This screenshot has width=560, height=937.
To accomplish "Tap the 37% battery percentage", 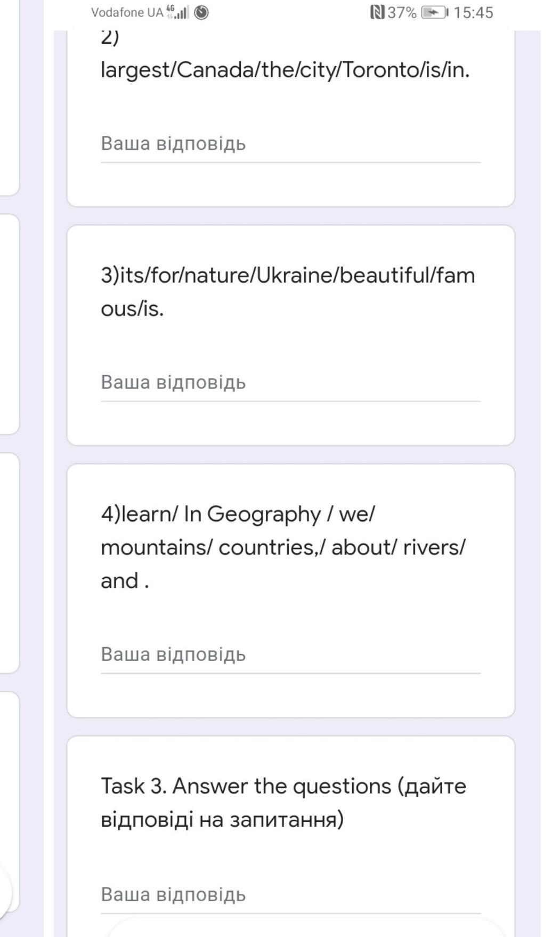I will pyautogui.click(x=402, y=12).
